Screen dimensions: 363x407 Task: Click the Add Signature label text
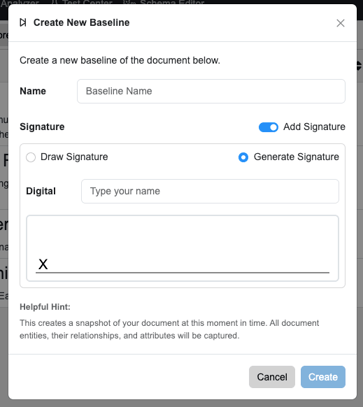click(x=314, y=127)
